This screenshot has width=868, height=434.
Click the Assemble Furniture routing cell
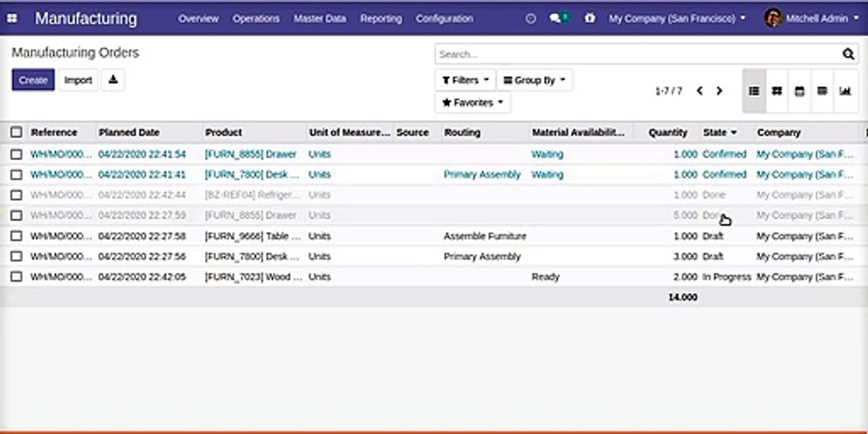[485, 236]
